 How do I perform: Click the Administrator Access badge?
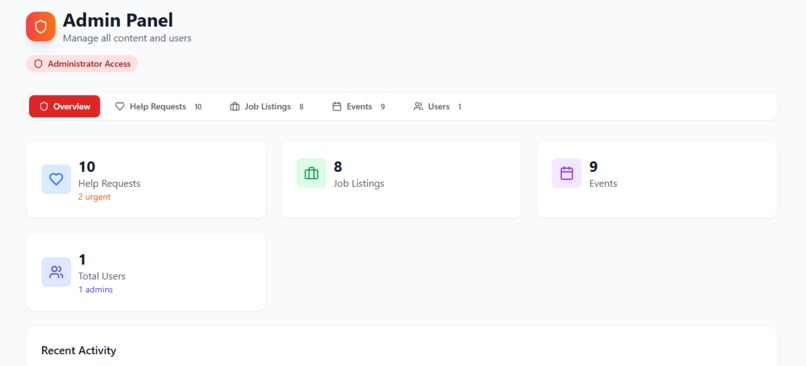coord(82,64)
